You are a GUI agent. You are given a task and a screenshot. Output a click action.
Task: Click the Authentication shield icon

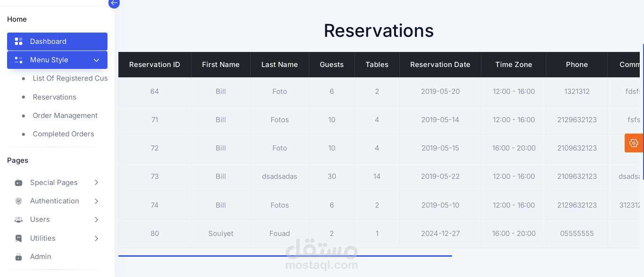tap(18, 201)
